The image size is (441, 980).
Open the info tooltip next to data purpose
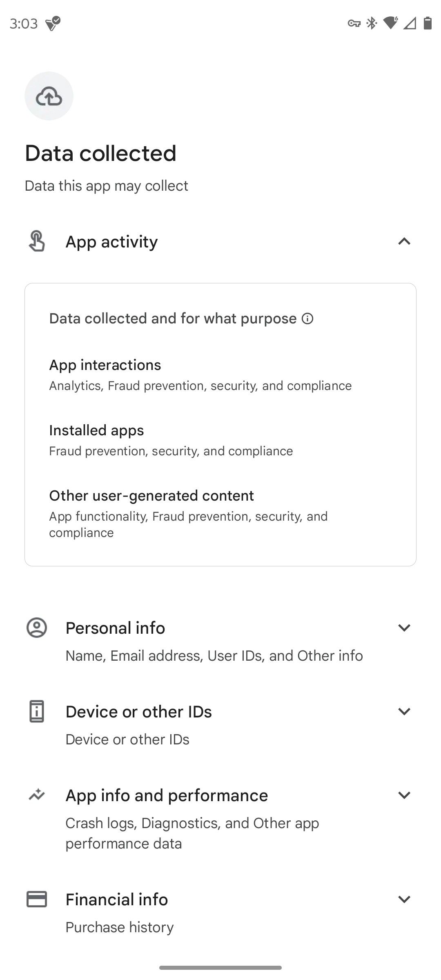click(x=307, y=318)
